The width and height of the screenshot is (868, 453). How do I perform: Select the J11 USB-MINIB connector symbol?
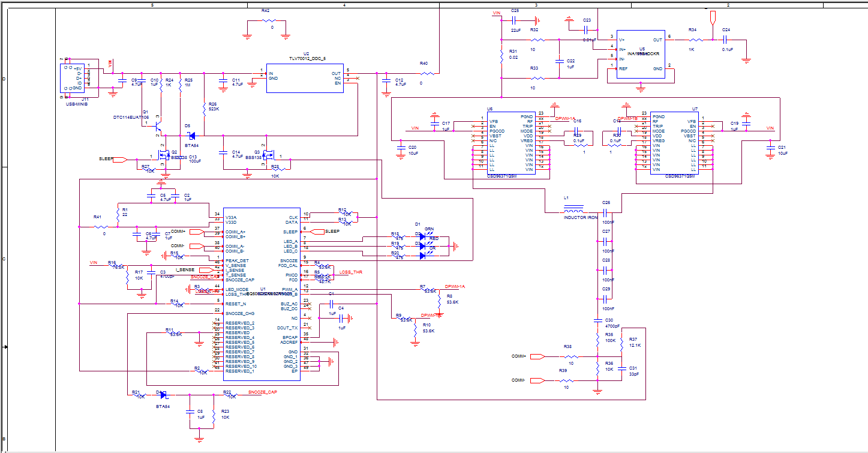tap(71, 78)
